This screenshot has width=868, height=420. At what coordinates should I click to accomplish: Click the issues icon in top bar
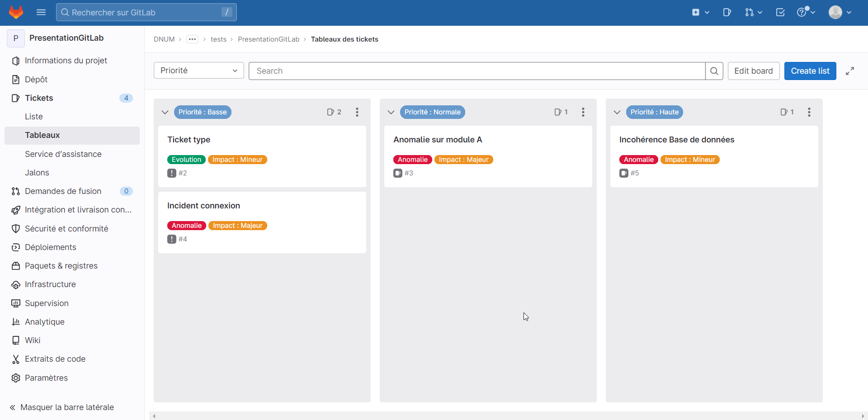click(x=727, y=12)
